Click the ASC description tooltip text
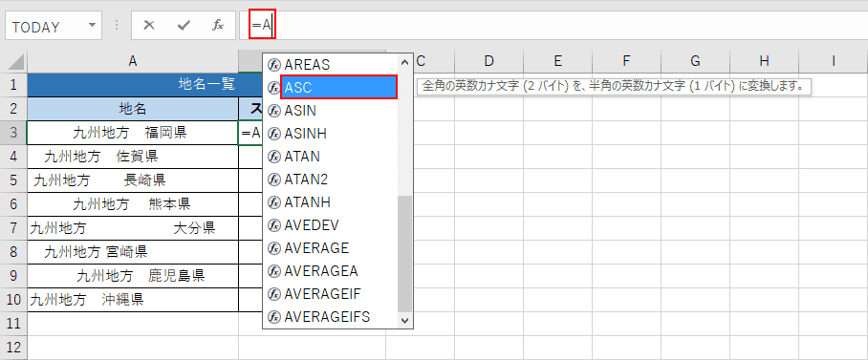The height and width of the screenshot is (360, 868). click(x=614, y=87)
